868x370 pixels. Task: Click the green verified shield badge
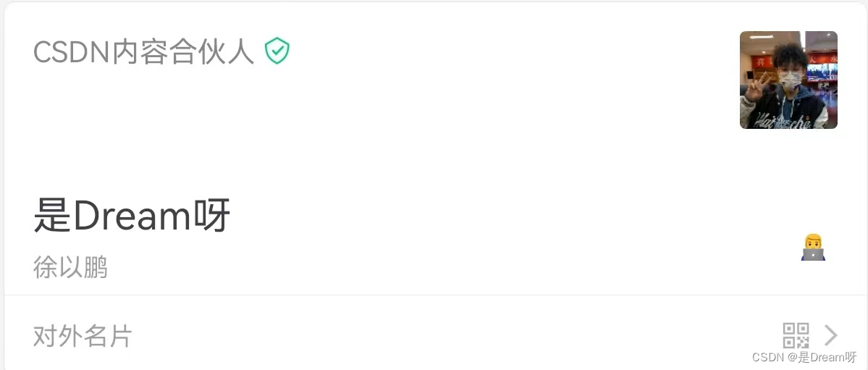click(x=277, y=51)
